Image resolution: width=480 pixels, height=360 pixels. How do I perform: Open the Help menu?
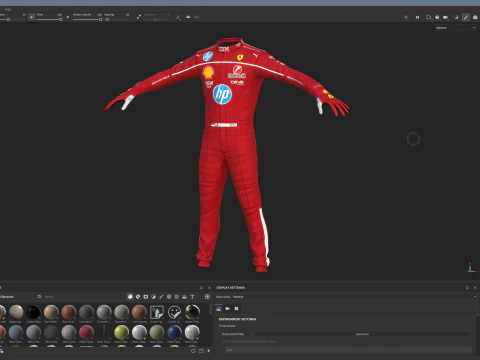[x=8, y=9]
